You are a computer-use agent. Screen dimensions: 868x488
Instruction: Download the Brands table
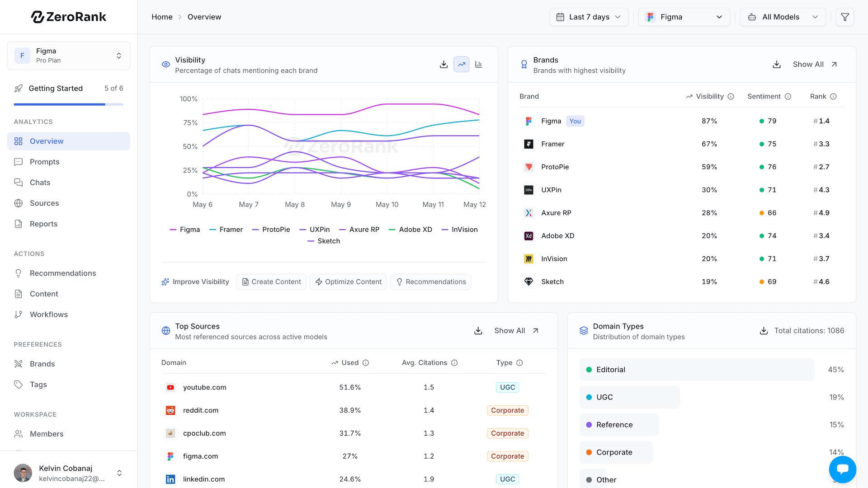(776, 65)
